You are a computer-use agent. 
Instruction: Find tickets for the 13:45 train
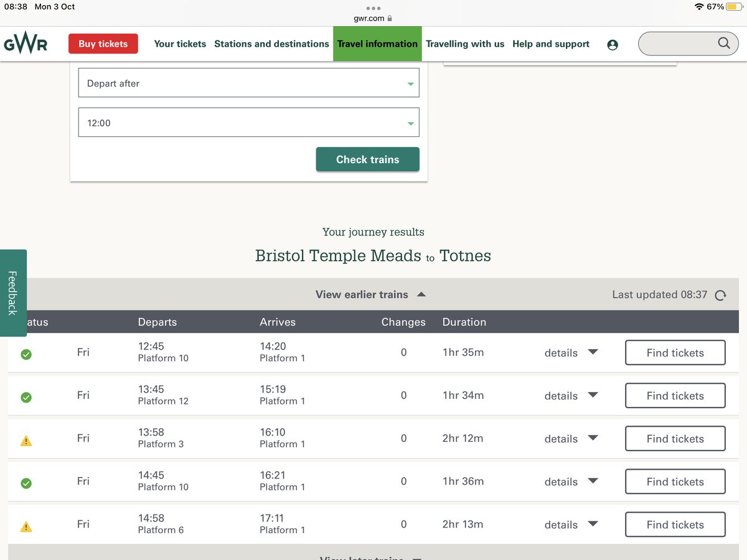(675, 396)
